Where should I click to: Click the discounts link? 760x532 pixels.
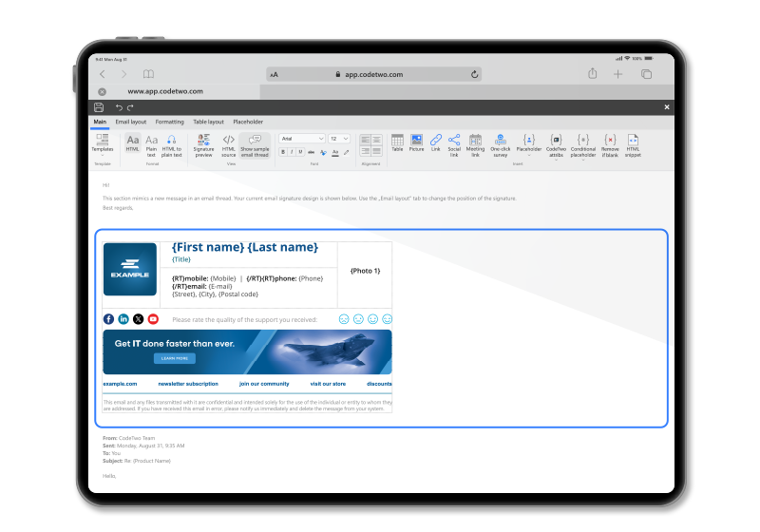379,384
